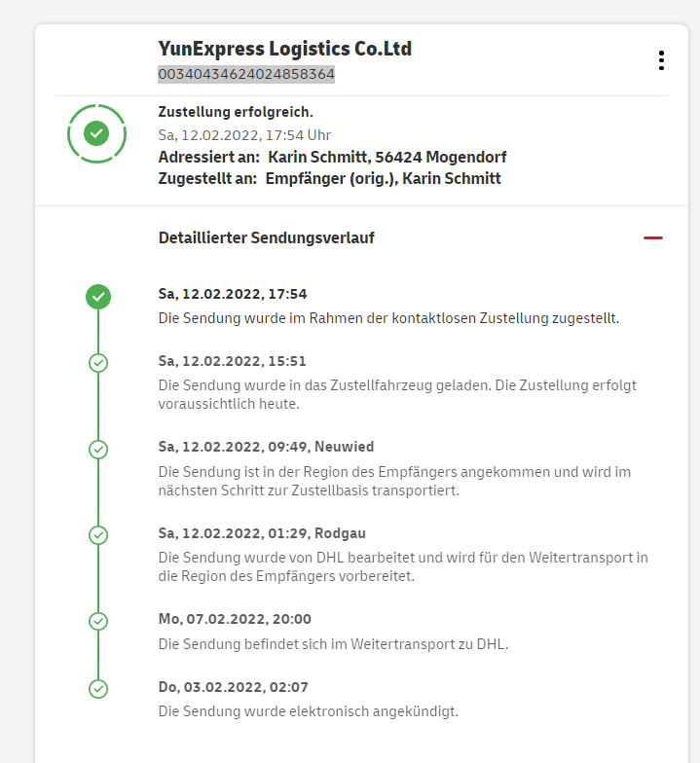Screen dimensions: 700x763
Task: Click the Adressiert an Karin Schmitt line
Action: pyautogui.click(x=332, y=157)
